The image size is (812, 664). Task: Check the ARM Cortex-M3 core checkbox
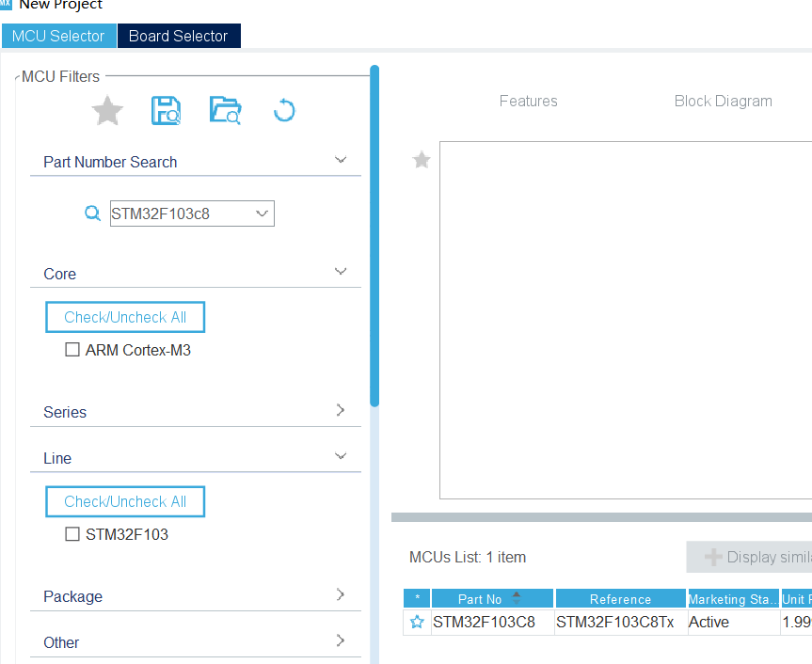coord(72,349)
